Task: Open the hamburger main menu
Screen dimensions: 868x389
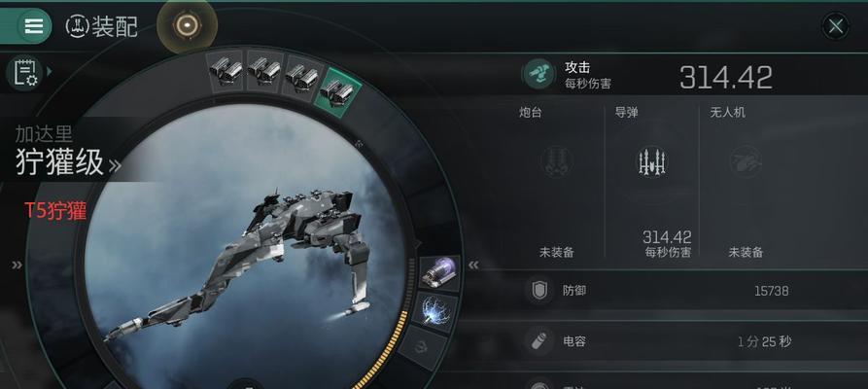Action: [33, 26]
